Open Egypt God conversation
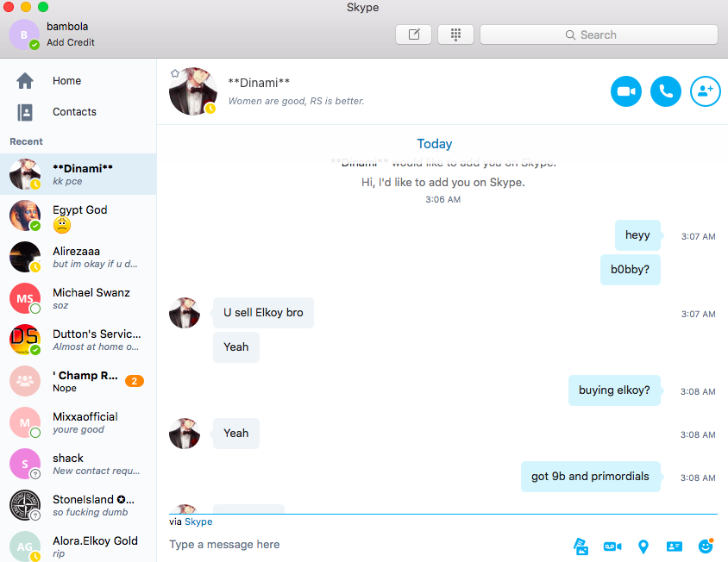 point(78,215)
